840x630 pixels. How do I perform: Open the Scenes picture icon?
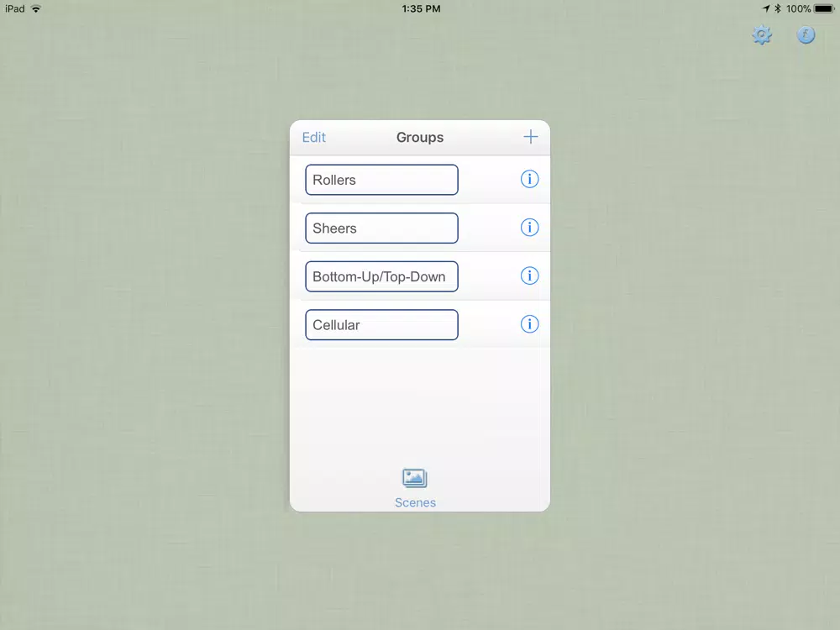tap(415, 479)
